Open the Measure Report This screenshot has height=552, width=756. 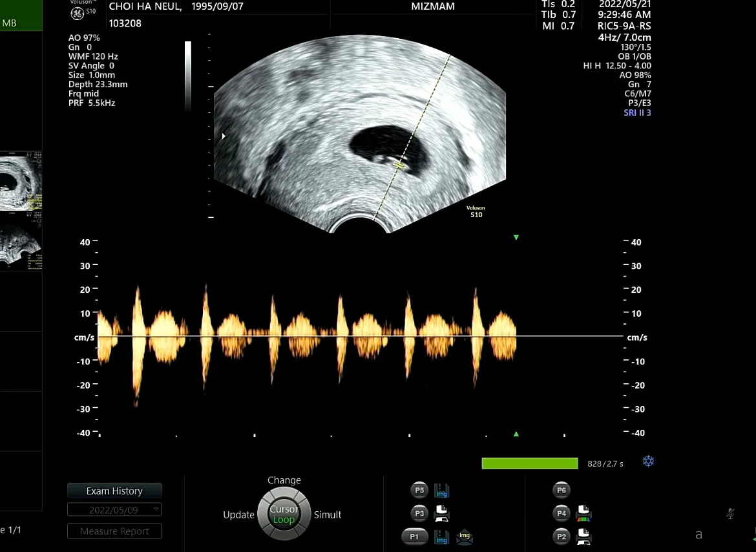tap(115, 531)
